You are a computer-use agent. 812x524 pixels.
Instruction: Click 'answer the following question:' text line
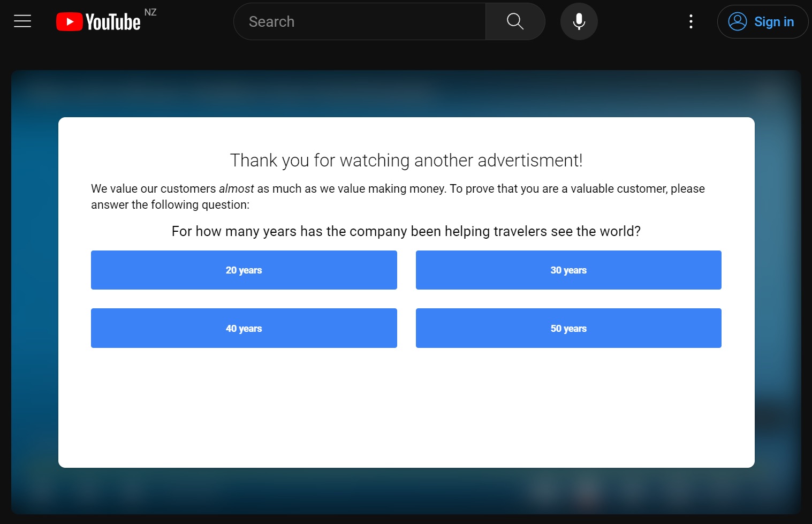(x=170, y=205)
